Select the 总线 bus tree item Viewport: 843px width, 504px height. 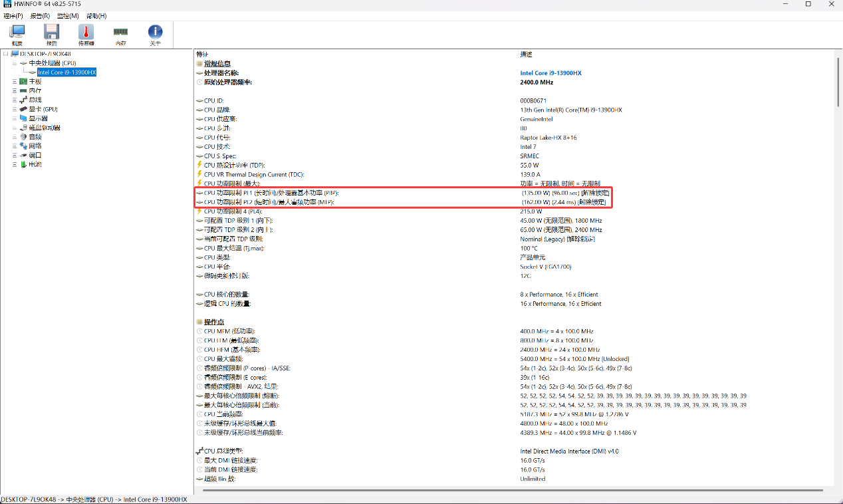(x=35, y=100)
